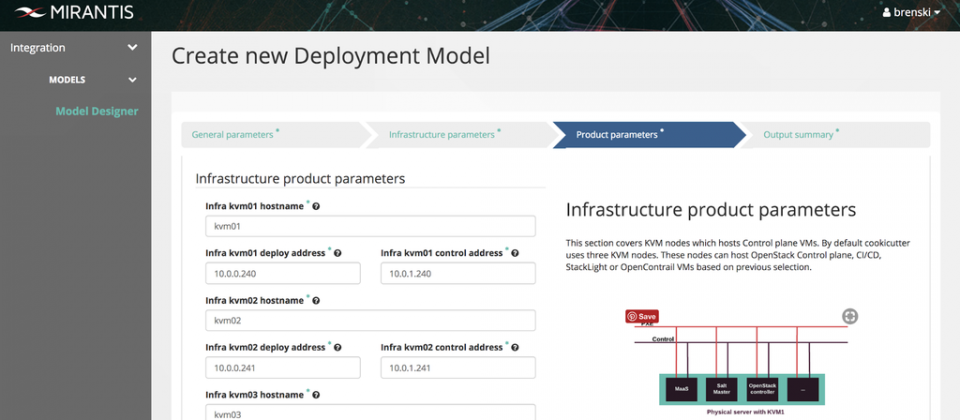
Task: Edit the kvm01 hostname field
Action: coord(370,226)
